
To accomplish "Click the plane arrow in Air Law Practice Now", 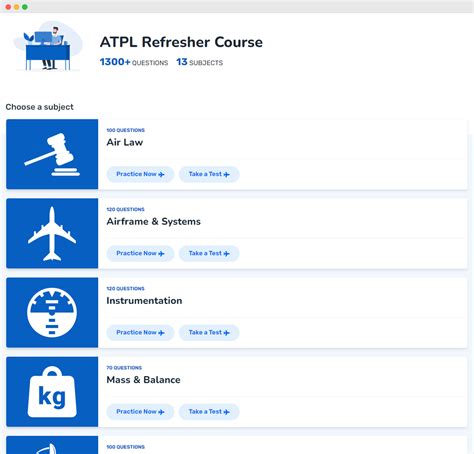I will click(161, 174).
